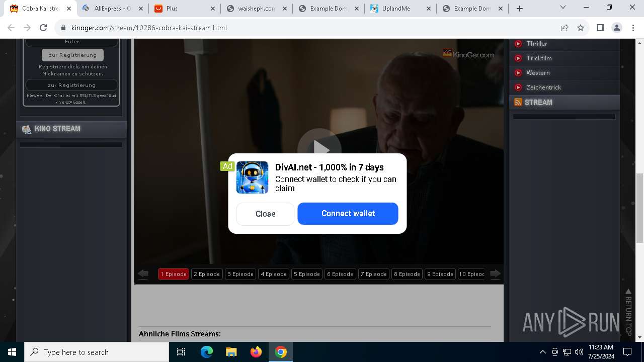Click the Connect wallet button
The image size is (644, 362).
coord(348,213)
